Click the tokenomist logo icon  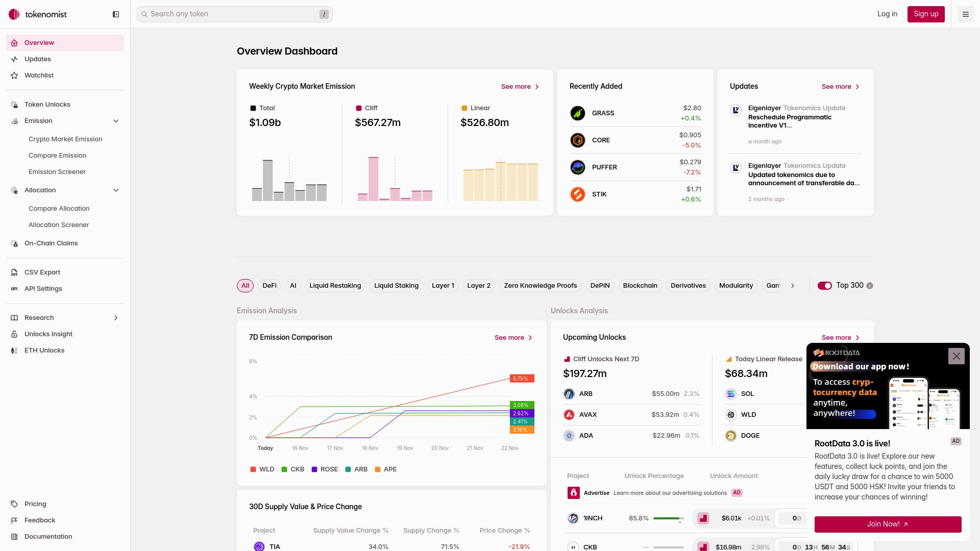(14, 14)
